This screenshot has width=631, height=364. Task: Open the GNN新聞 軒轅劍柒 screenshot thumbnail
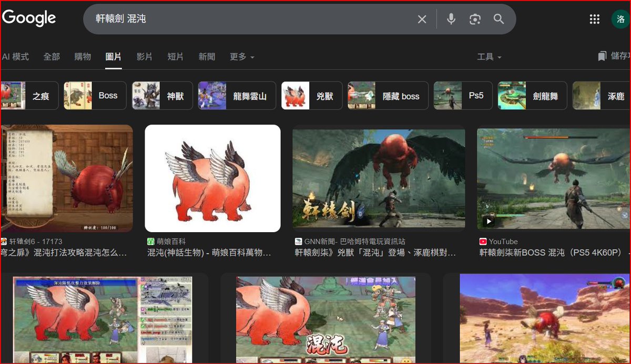tap(379, 179)
